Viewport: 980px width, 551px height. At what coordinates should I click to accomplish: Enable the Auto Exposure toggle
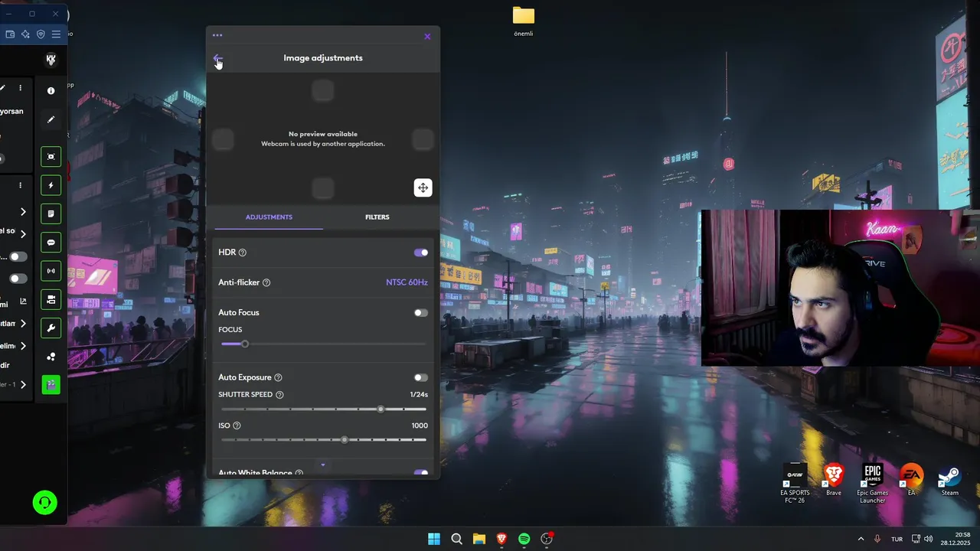pos(421,377)
